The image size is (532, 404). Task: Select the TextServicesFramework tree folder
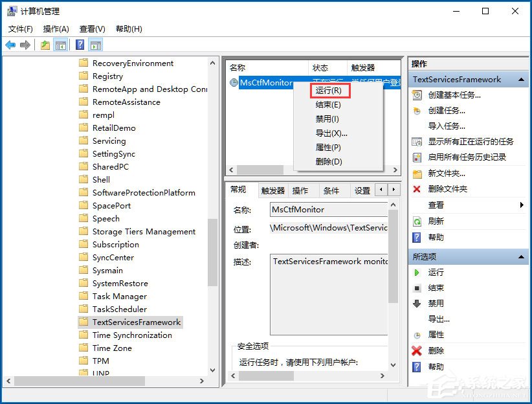coord(137,322)
